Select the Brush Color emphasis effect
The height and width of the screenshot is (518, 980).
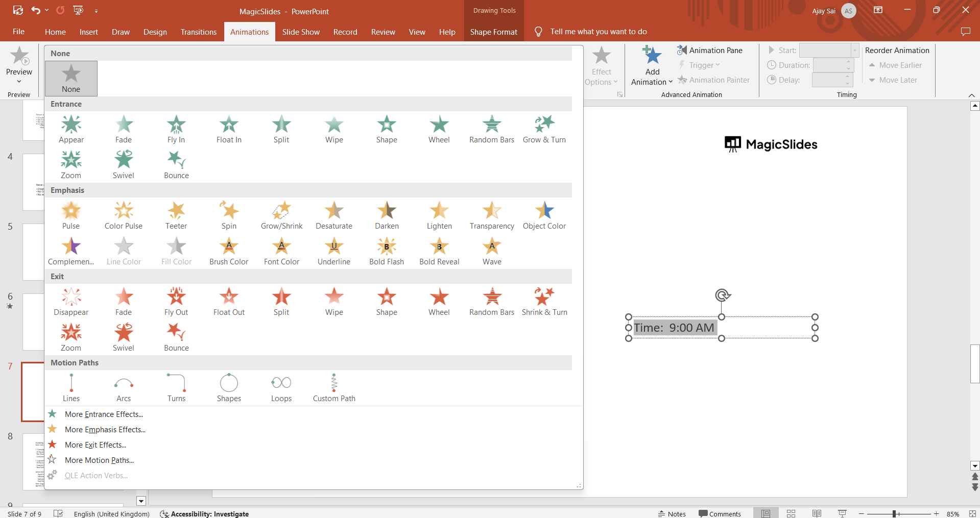click(x=229, y=251)
